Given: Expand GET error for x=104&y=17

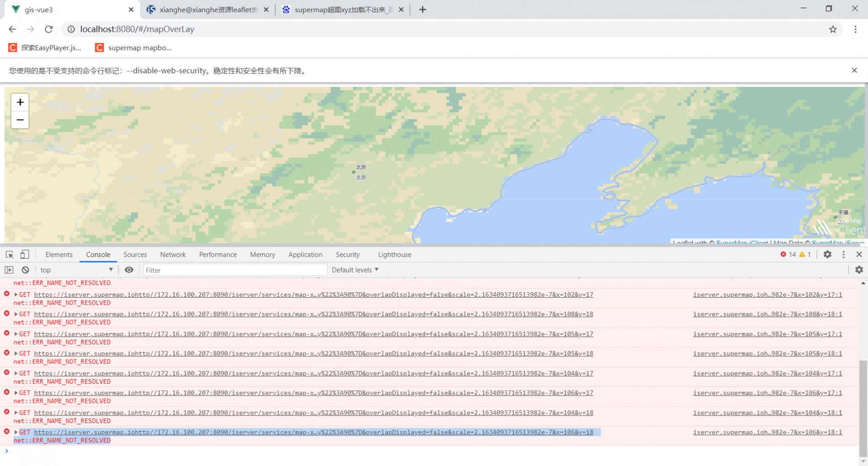Looking at the screenshot, I should click(16, 374).
